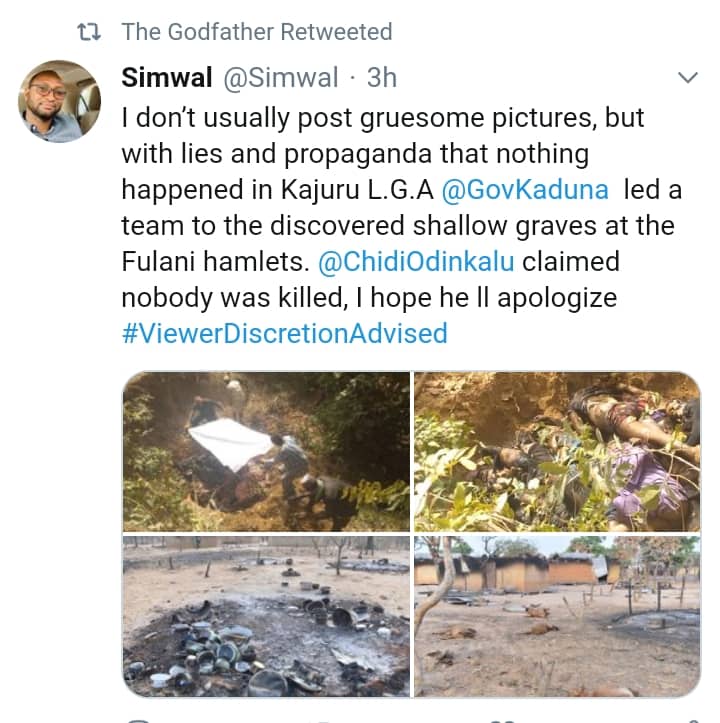View the top-right attached photo
The height and width of the screenshot is (723, 720).
click(557, 451)
